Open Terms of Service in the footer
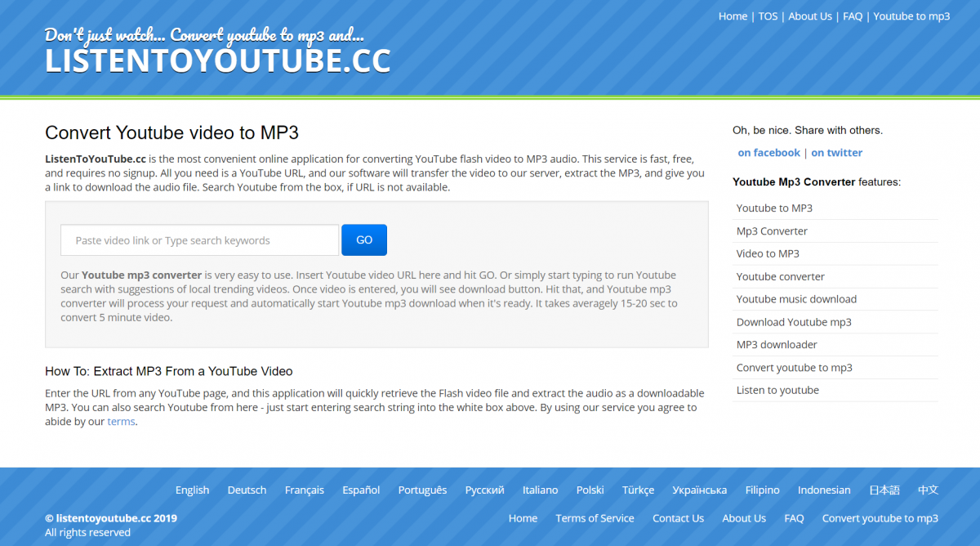 [595, 517]
